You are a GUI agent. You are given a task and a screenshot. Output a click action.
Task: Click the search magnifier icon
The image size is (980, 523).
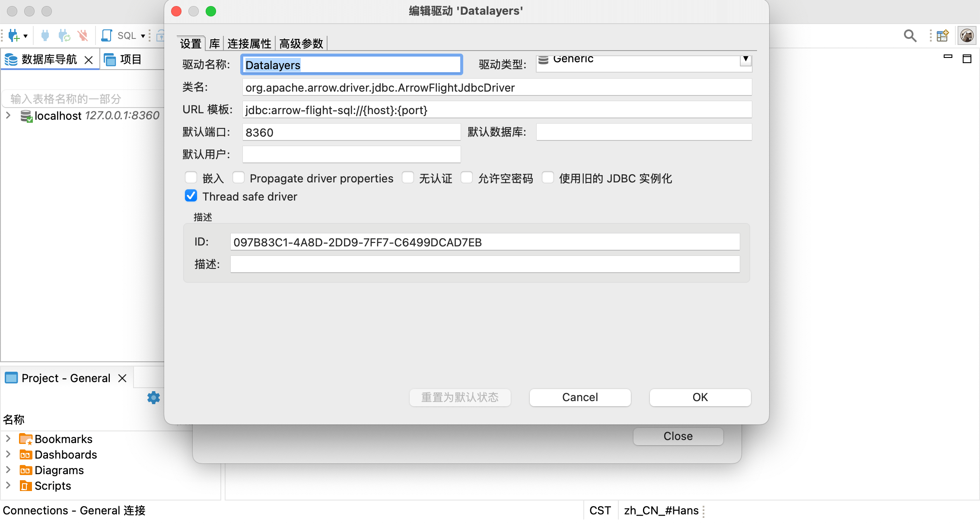(x=910, y=35)
